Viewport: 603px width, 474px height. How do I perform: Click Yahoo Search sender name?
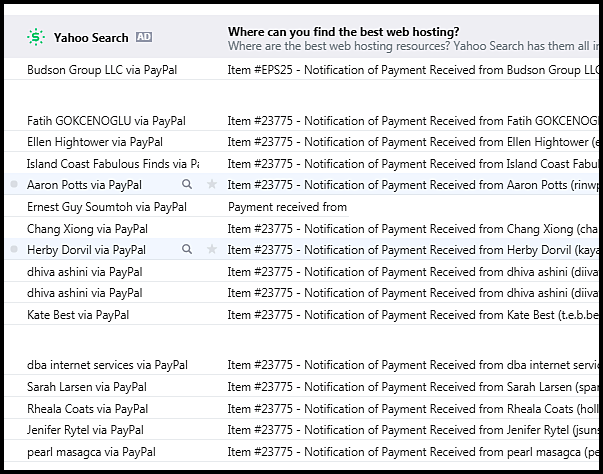91,38
